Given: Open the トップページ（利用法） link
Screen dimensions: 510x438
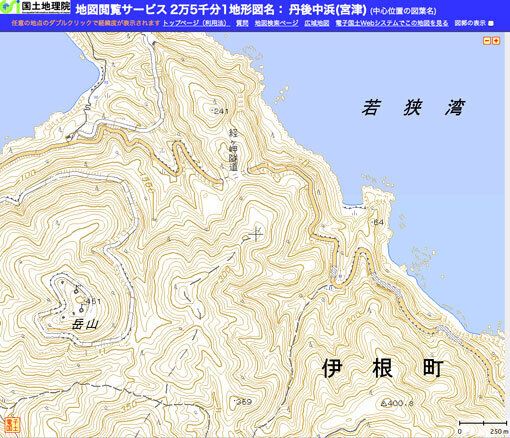Looking at the screenshot, I should click(x=196, y=23).
